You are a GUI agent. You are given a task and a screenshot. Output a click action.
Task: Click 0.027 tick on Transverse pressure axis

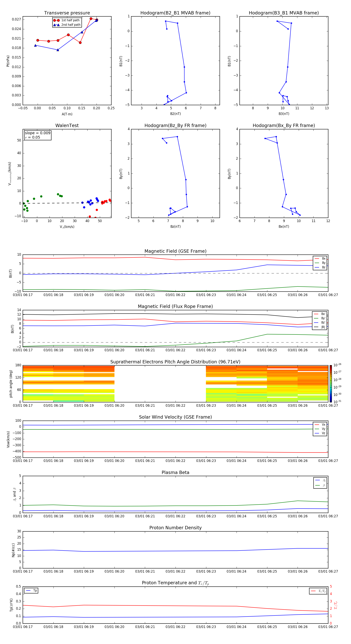[x=16, y=19]
